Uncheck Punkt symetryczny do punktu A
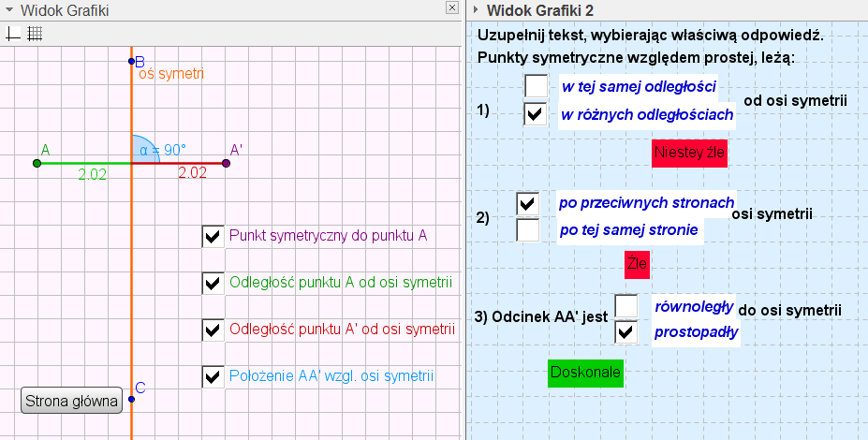Screen dimensions: 868x440 213,236
